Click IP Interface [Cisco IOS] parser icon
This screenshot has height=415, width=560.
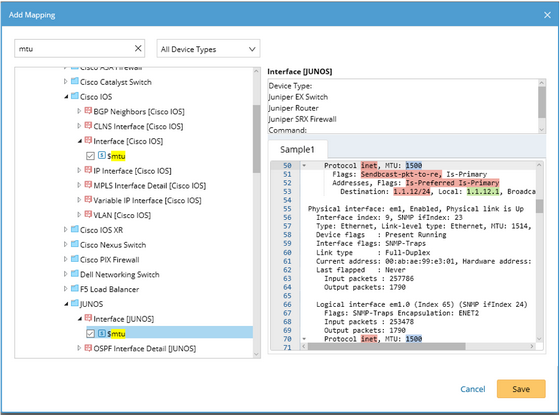click(x=88, y=170)
